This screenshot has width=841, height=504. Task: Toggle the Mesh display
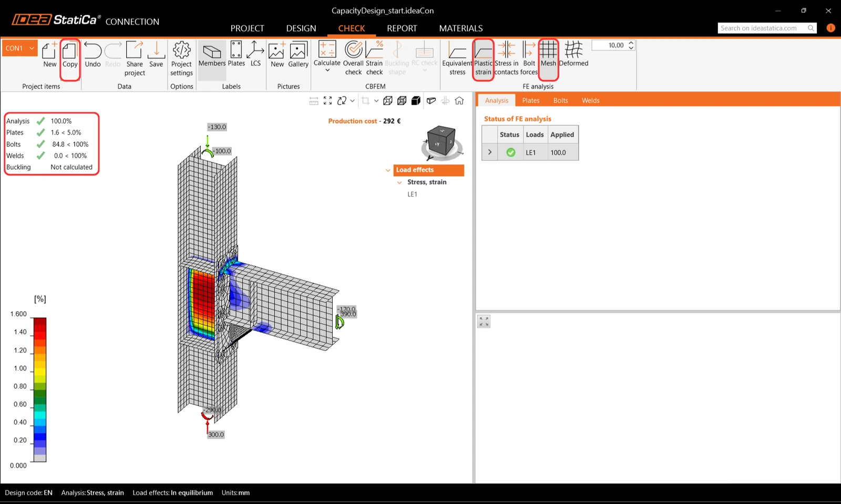pos(548,55)
